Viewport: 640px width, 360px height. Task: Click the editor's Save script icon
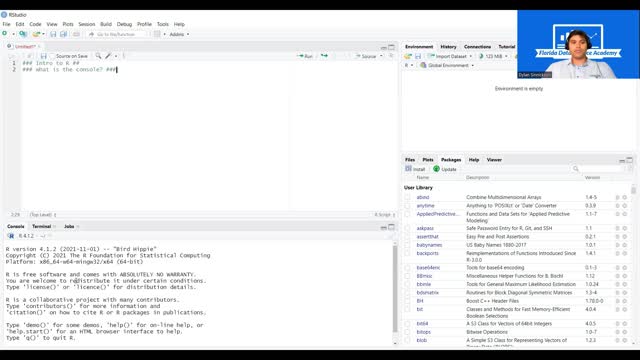tap(44, 56)
